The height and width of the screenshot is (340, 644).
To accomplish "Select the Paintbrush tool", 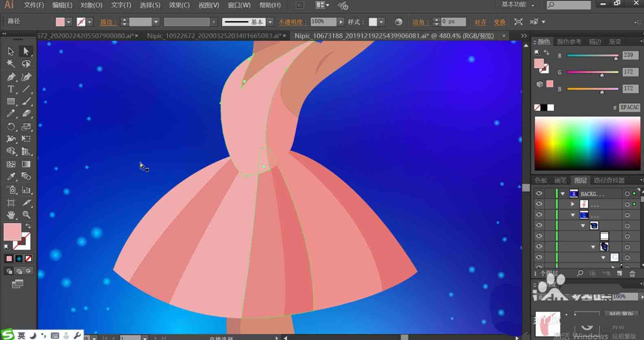I will [26, 101].
